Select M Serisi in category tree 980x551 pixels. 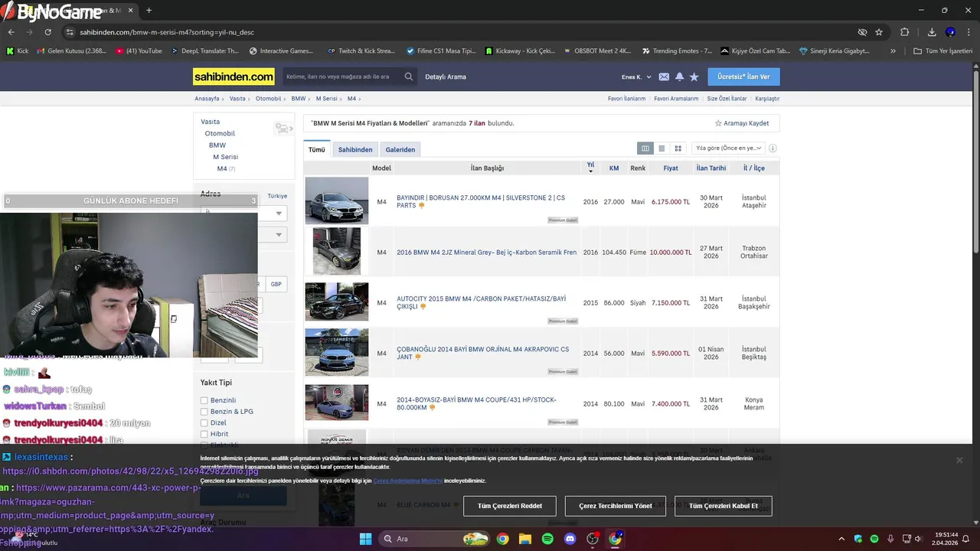226,157
